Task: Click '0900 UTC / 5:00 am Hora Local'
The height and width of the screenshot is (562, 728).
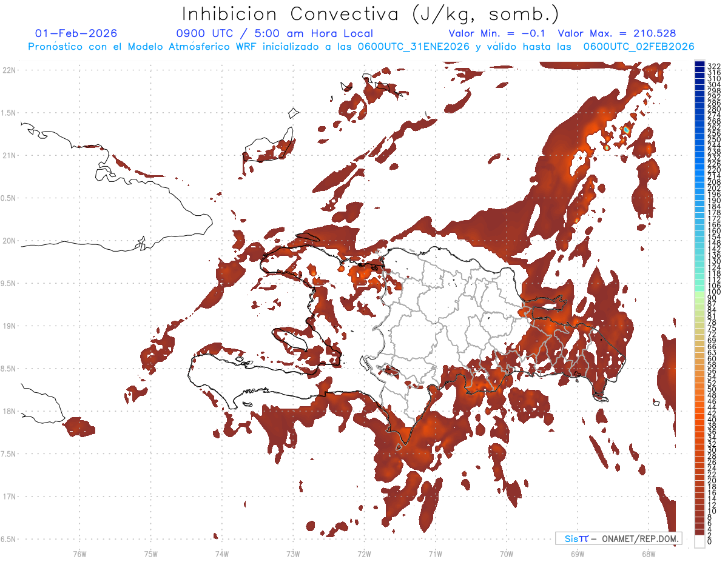Action: [275, 33]
